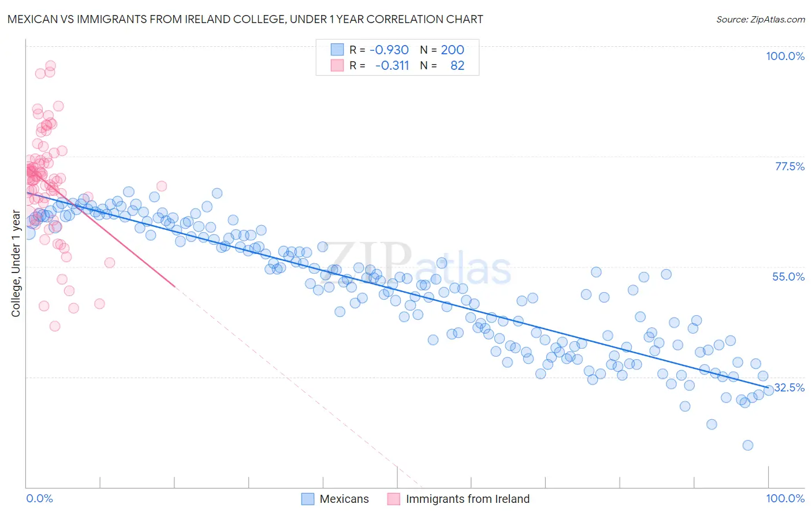Click the pink swatch beside R = -0.311
The image size is (812, 515).
(337, 65)
